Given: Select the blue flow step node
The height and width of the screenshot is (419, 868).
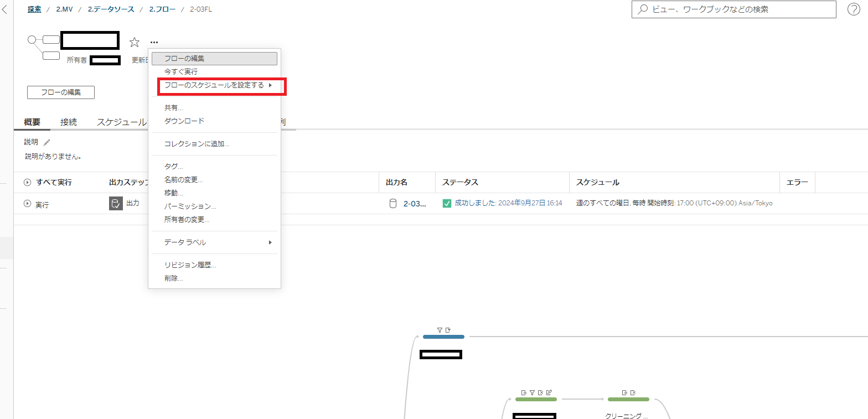Looking at the screenshot, I should [x=443, y=337].
